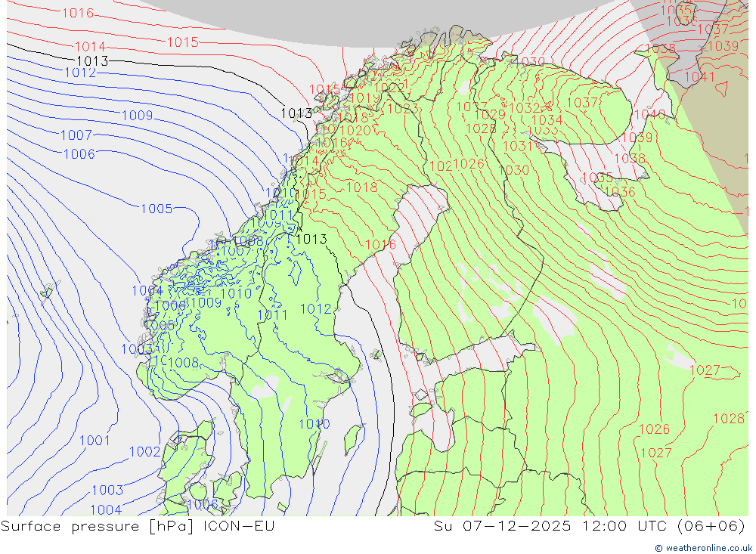756x554 pixels.
Task: Click the 1007 isobar label over the open sea
Action: pyautogui.click(x=76, y=135)
